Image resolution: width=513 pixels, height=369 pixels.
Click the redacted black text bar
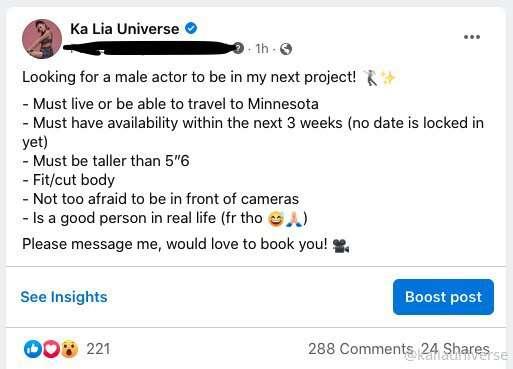tap(149, 48)
